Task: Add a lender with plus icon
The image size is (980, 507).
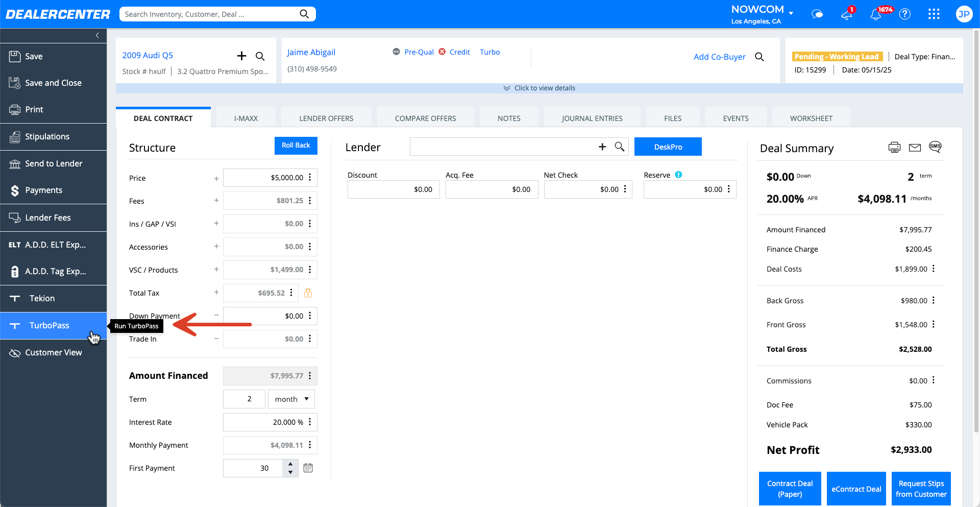Action: 602,147
